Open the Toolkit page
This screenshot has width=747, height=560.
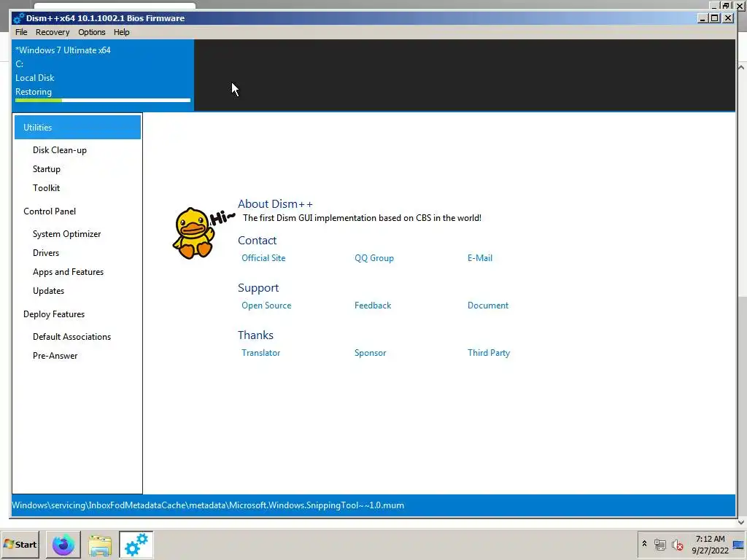coord(46,188)
